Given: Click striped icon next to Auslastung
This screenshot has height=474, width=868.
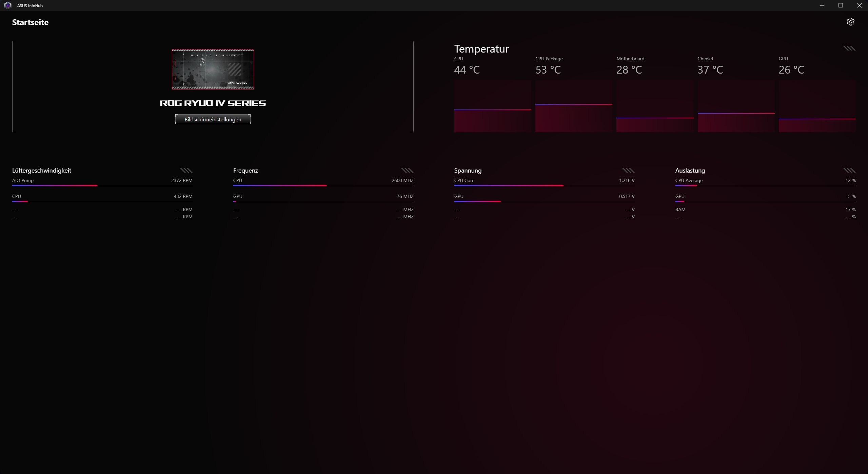Looking at the screenshot, I should click(849, 170).
